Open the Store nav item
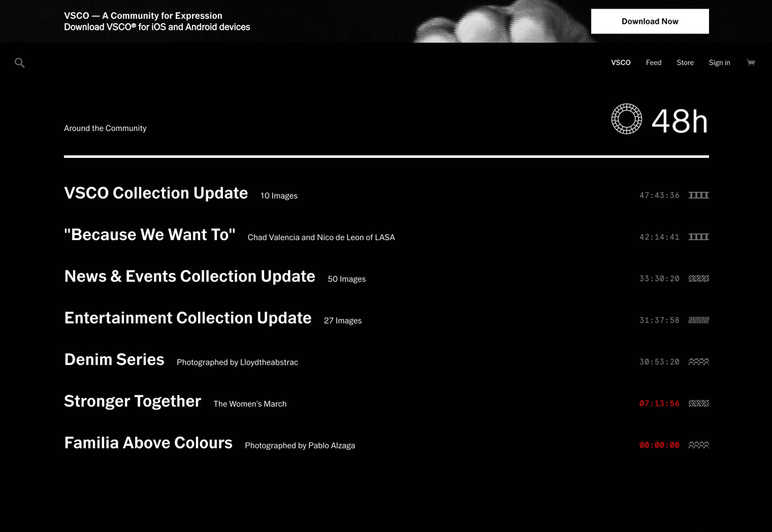 coord(685,63)
